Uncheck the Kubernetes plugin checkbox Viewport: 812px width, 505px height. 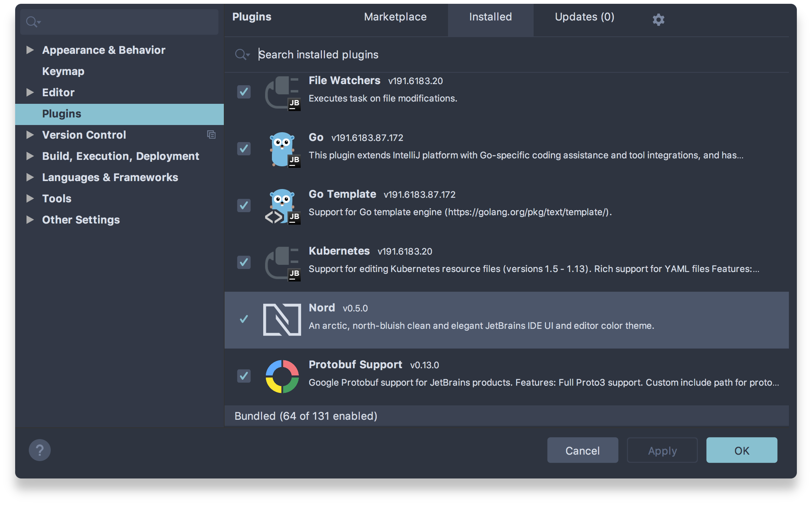pos(244,262)
